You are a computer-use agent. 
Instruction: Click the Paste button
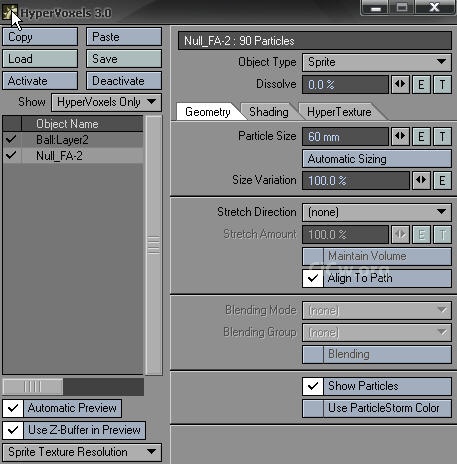[124, 37]
